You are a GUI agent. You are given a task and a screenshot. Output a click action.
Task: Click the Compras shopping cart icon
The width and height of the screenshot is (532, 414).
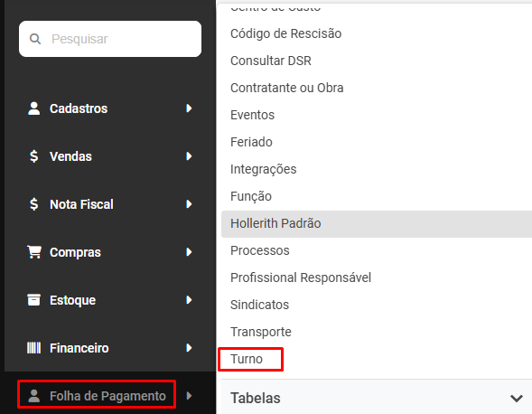coord(34,252)
